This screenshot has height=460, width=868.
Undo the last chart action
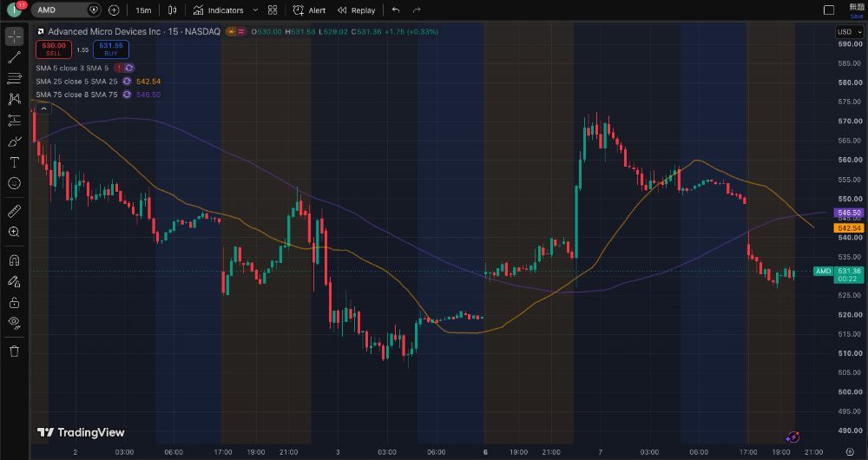(x=396, y=10)
